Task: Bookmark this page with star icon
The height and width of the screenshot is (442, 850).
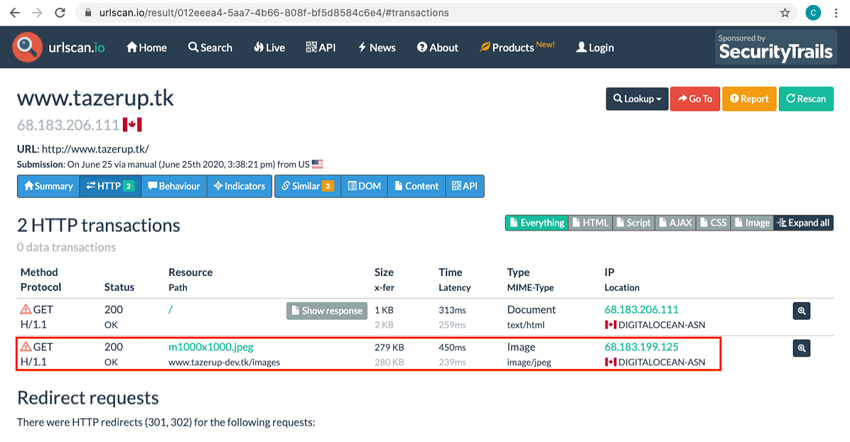Action: (x=785, y=12)
